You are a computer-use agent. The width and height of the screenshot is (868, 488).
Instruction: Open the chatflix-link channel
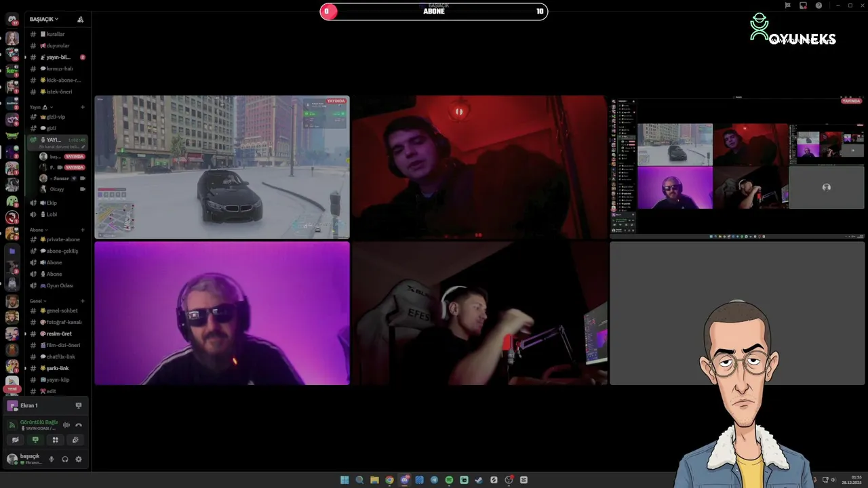[x=56, y=357]
